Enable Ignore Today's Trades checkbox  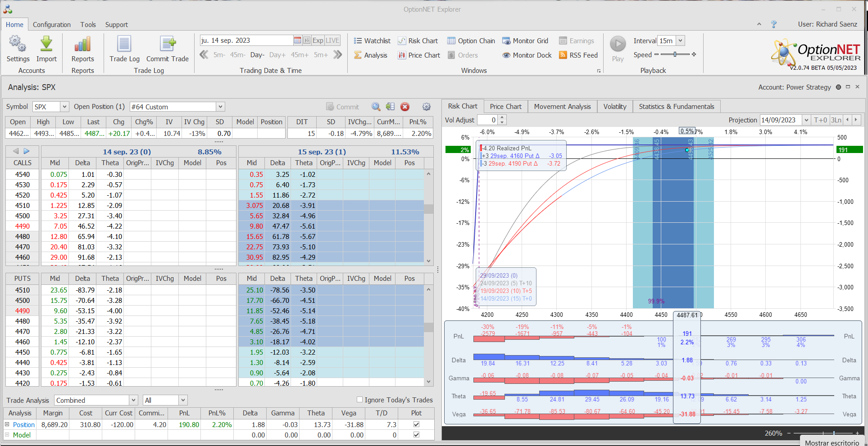coord(359,400)
